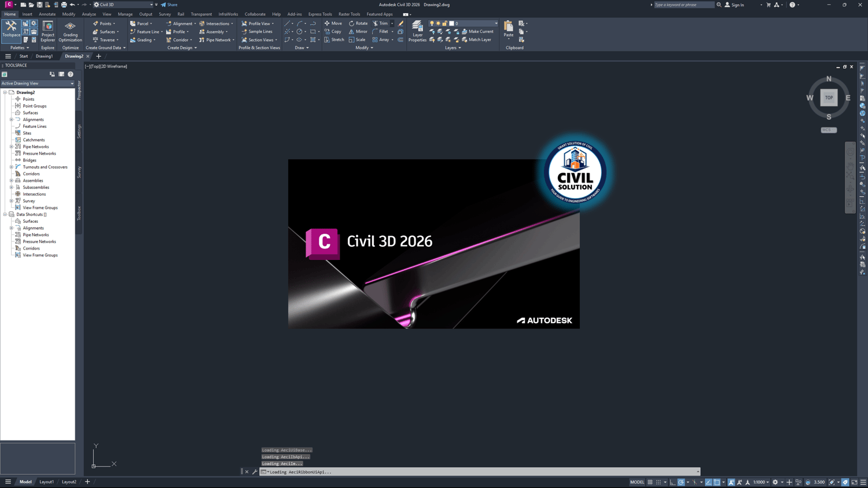Click the customization wrench icon on command line
This screenshot has height=488, width=868.
click(x=255, y=472)
